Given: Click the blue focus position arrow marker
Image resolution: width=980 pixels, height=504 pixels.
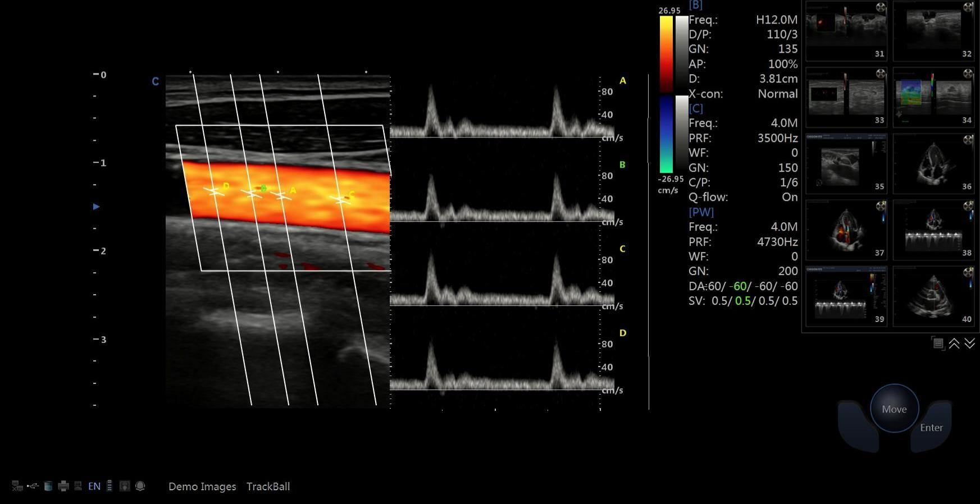Looking at the screenshot, I should tap(96, 207).
